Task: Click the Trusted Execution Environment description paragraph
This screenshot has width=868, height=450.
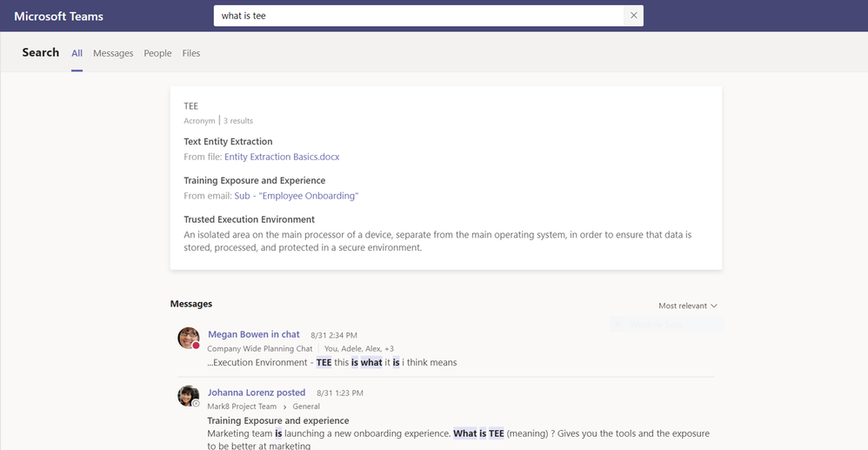Action: [437, 241]
